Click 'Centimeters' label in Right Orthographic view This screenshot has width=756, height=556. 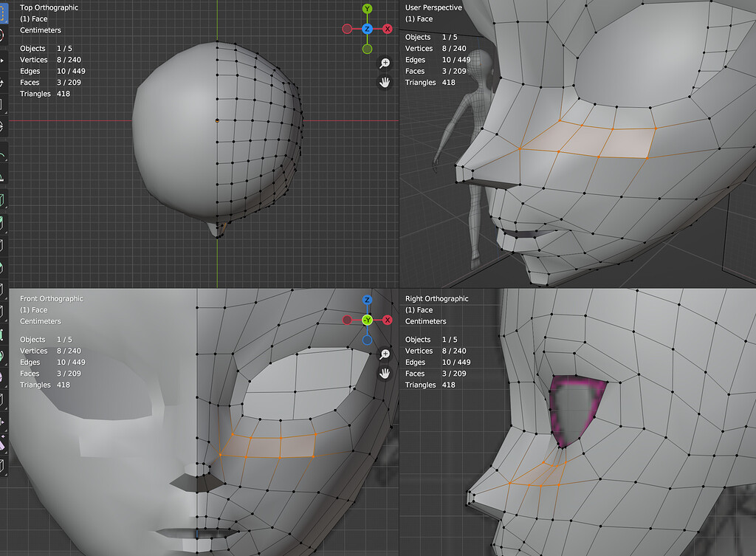coord(426,321)
